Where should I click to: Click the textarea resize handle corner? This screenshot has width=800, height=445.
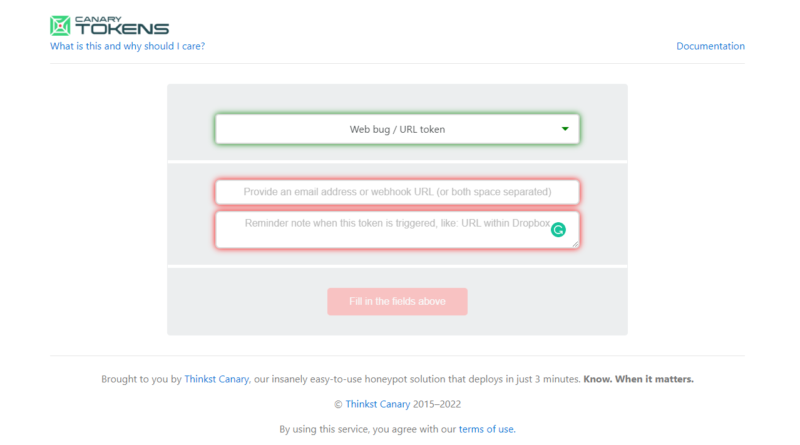click(575, 244)
